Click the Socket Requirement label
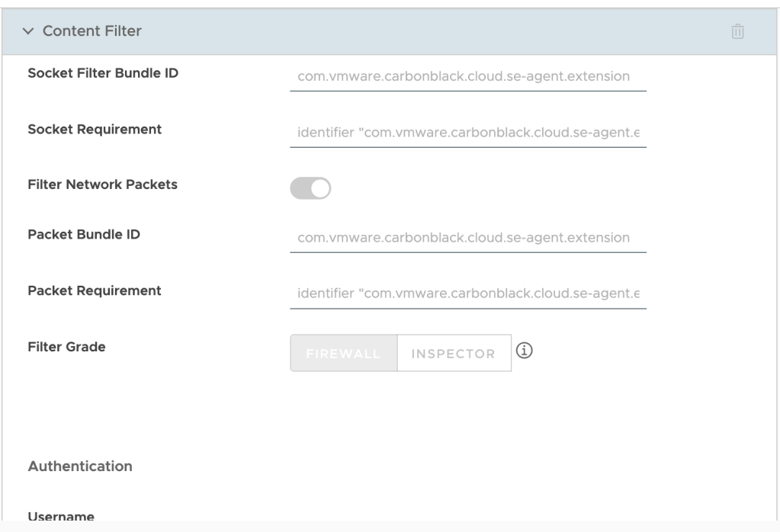Image resolution: width=780 pixels, height=532 pixels. point(95,130)
